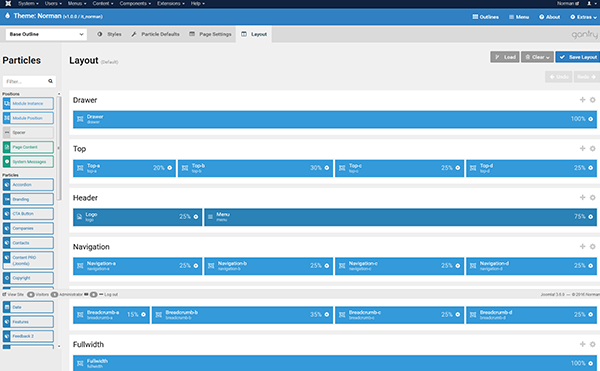
Task: Click the Menu particle hamburger icon
Action: tap(210, 217)
